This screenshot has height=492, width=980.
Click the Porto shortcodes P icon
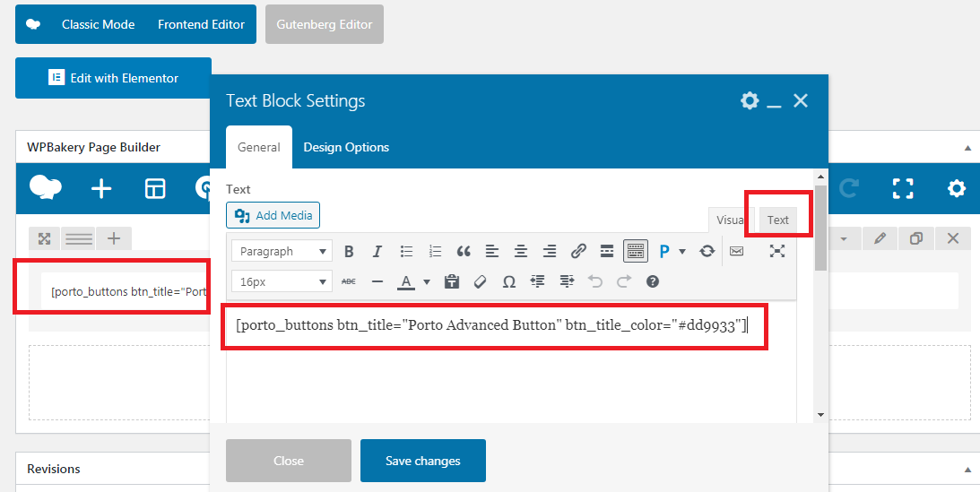tap(663, 252)
